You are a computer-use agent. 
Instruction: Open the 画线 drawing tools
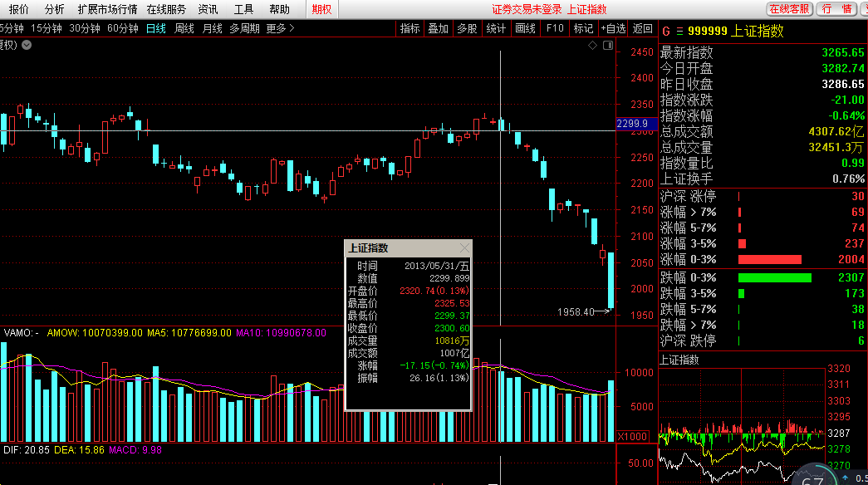click(x=525, y=28)
